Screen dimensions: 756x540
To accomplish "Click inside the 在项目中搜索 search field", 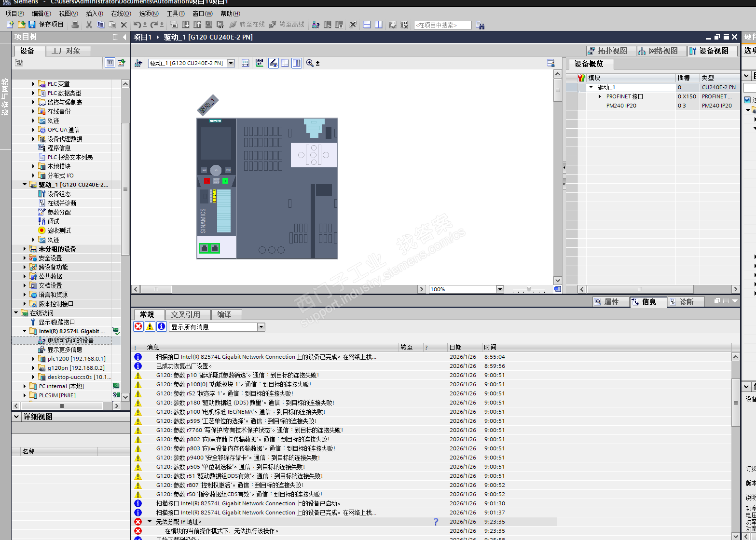I will coord(443,25).
